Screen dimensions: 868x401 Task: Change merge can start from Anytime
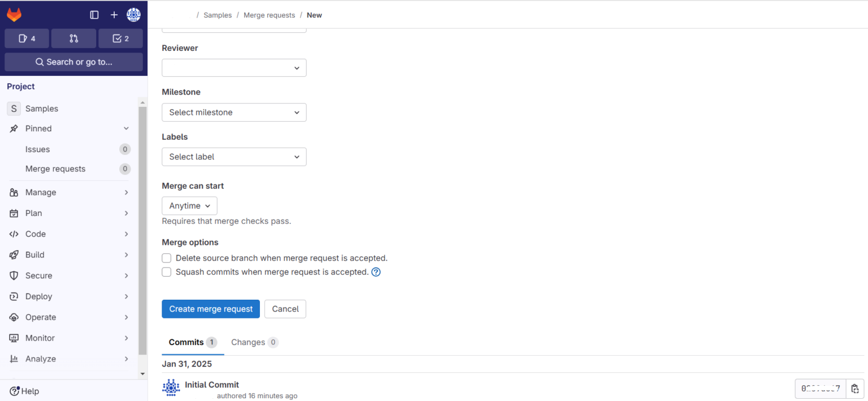189,205
